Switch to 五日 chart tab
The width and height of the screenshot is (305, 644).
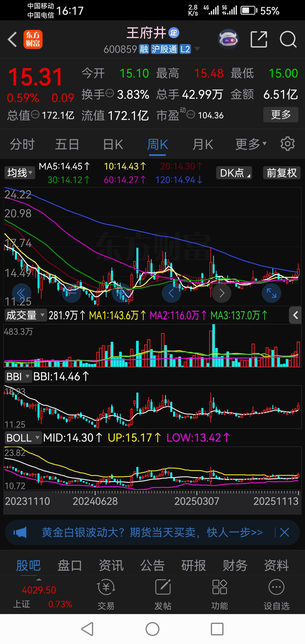pyautogui.click(x=67, y=144)
